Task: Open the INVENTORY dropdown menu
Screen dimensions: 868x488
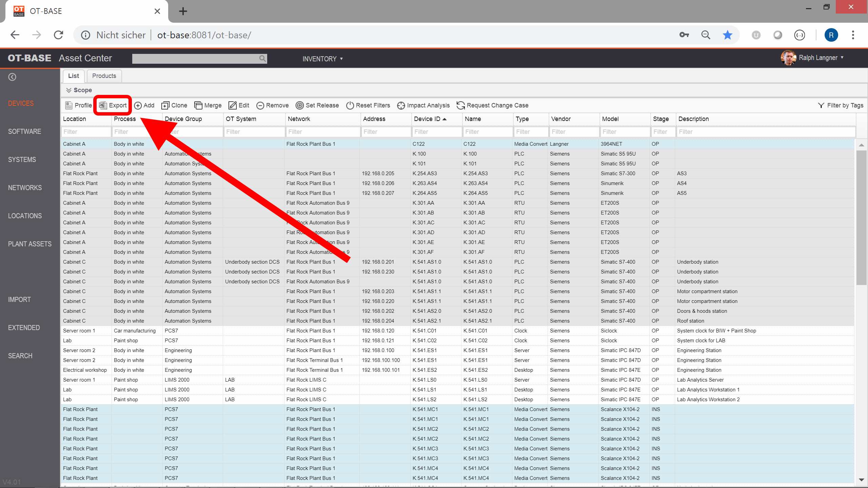Action: pyautogui.click(x=322, y=59)
